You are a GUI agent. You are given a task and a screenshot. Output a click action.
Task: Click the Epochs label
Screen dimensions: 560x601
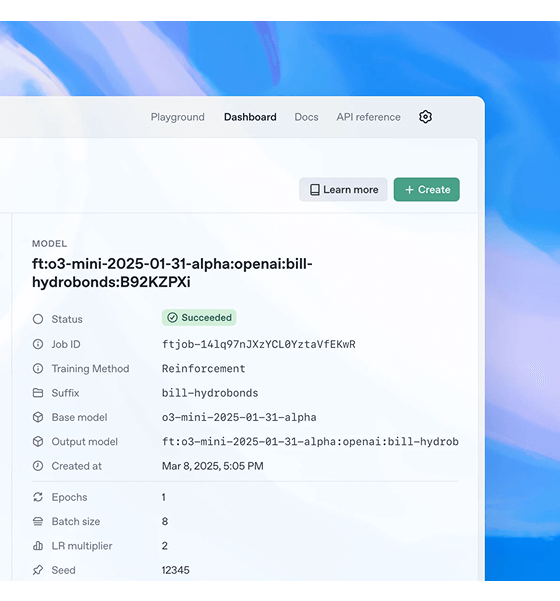coord(69,497)
